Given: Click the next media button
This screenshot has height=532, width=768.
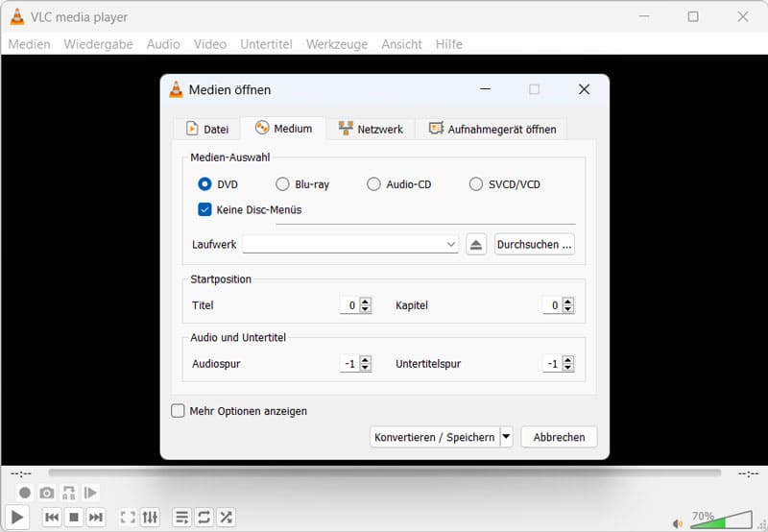Looking at the screenshot, I should click(95, 517).
